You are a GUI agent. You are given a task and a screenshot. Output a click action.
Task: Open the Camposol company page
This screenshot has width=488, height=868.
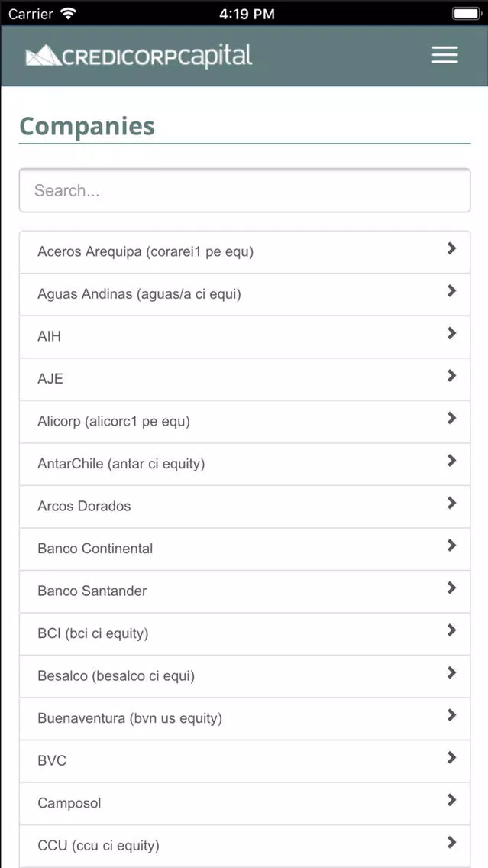(x=244, y=803)
